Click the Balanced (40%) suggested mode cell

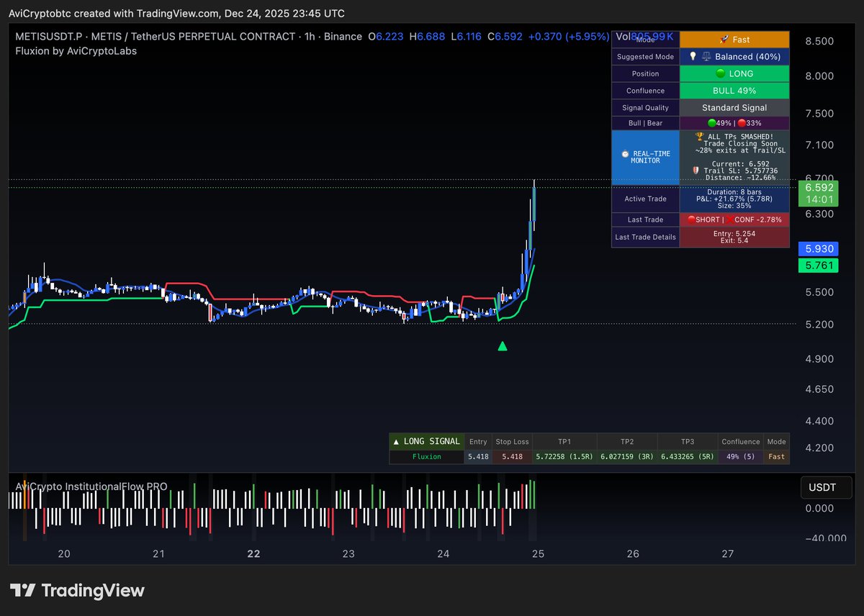[x=734, y=56]
